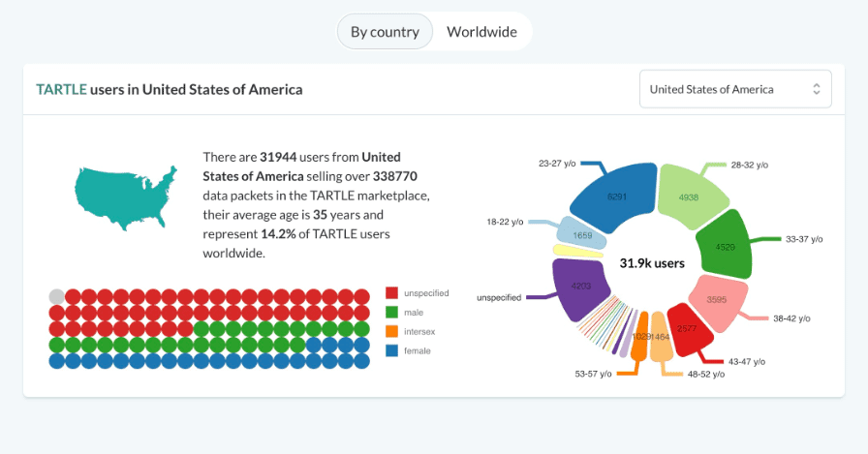Click the '48-52 y/o' chart label

tap(706, 375)
